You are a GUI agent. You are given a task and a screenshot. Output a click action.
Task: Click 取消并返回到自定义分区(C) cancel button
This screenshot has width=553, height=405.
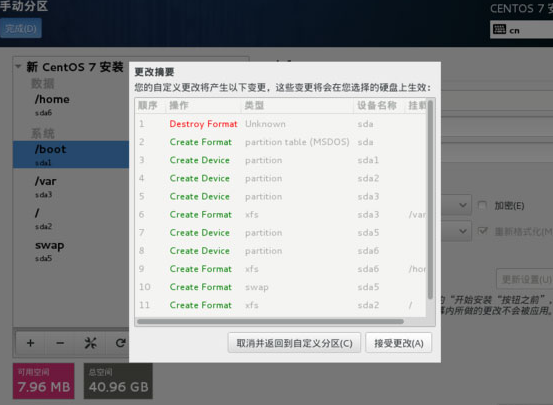point(294,343)
